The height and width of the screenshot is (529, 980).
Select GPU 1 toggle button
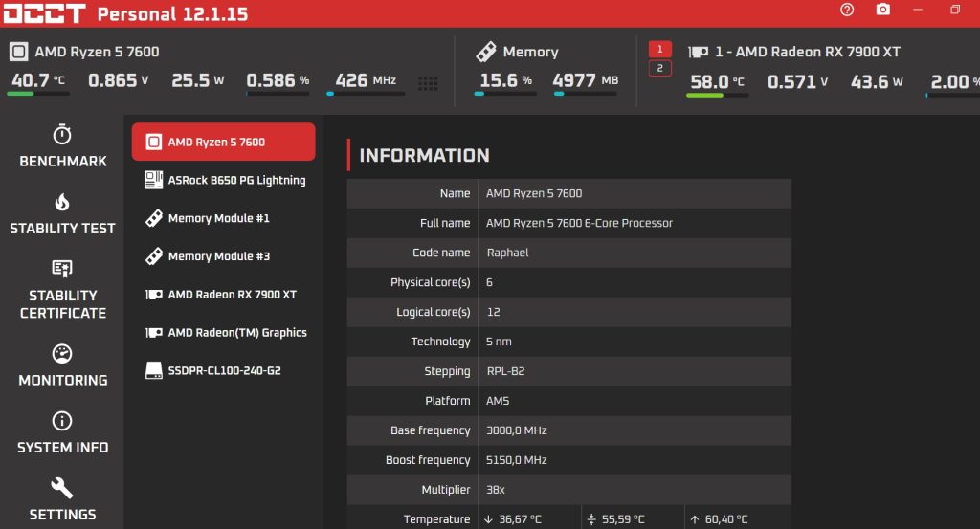tap(660, 50)
